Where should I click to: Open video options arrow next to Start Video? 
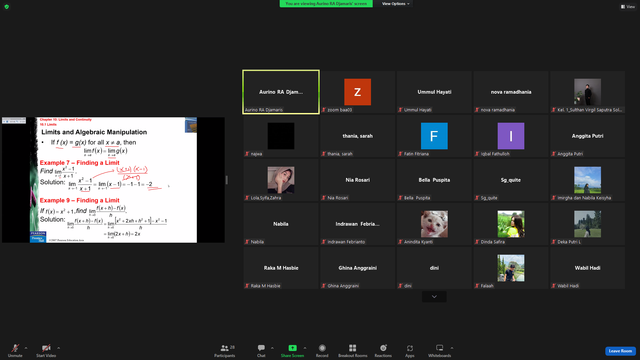[x=59, y=348]
